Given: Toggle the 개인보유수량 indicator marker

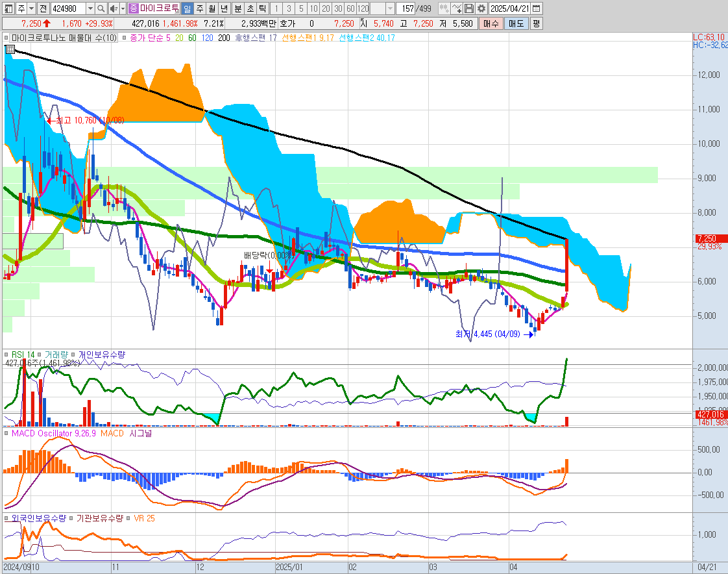Looking at the screenshot, I should tap(73, 355).
